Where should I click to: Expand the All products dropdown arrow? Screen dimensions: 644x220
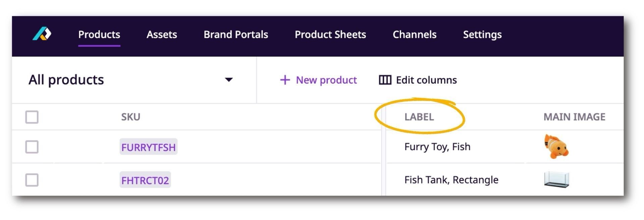coord(229,80)
